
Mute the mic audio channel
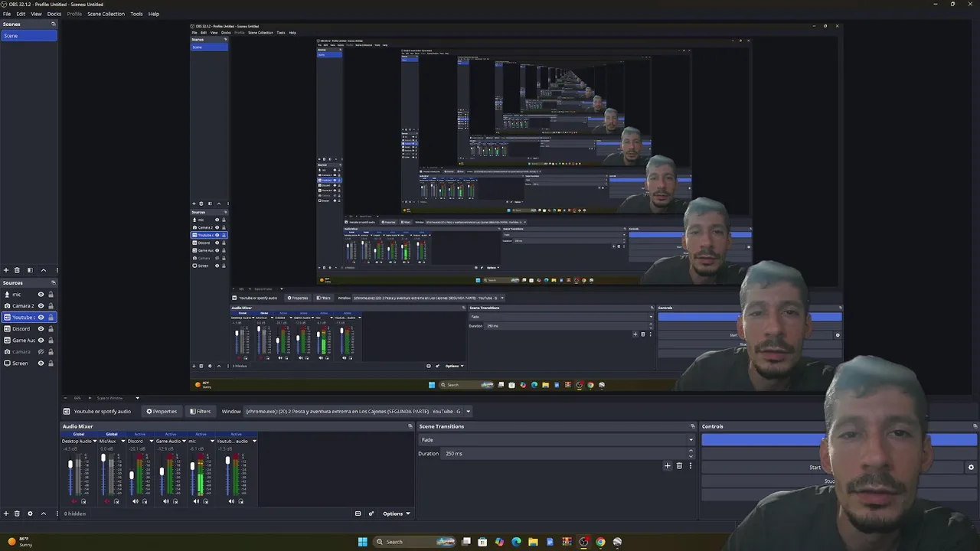(x=197, y=501)
